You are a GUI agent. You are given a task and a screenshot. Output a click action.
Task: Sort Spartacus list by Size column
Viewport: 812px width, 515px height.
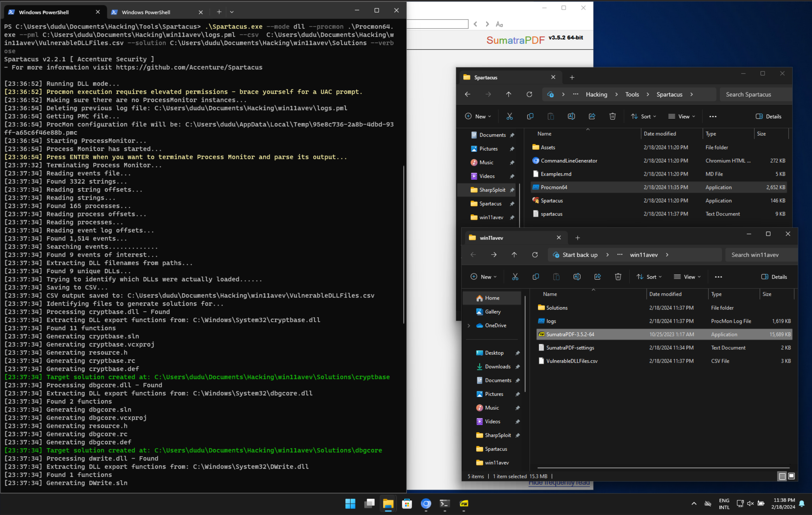[771, 134]
